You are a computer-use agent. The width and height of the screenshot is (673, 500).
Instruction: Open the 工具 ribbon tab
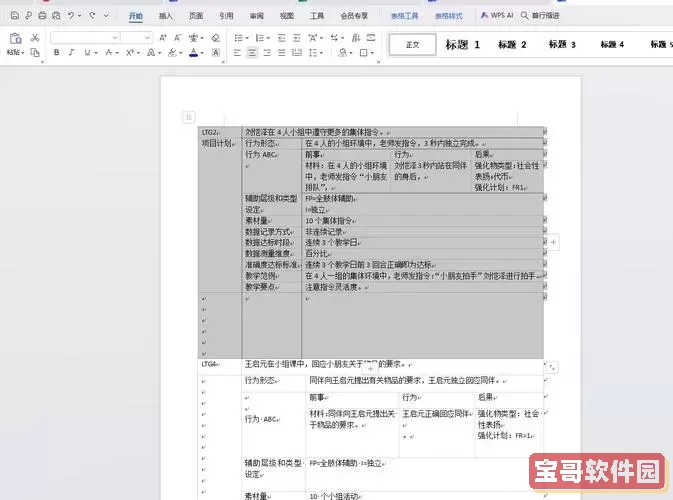pyautogui.click(x=317, y=16)
